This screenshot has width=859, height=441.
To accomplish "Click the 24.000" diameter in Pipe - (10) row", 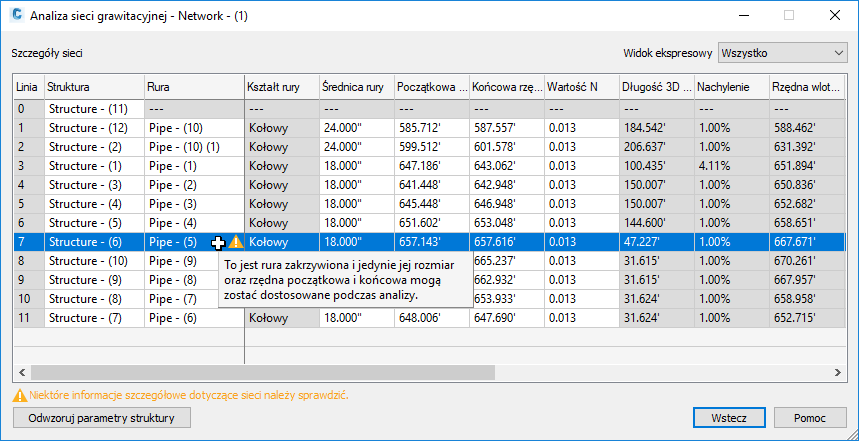I will pos(357,128).
